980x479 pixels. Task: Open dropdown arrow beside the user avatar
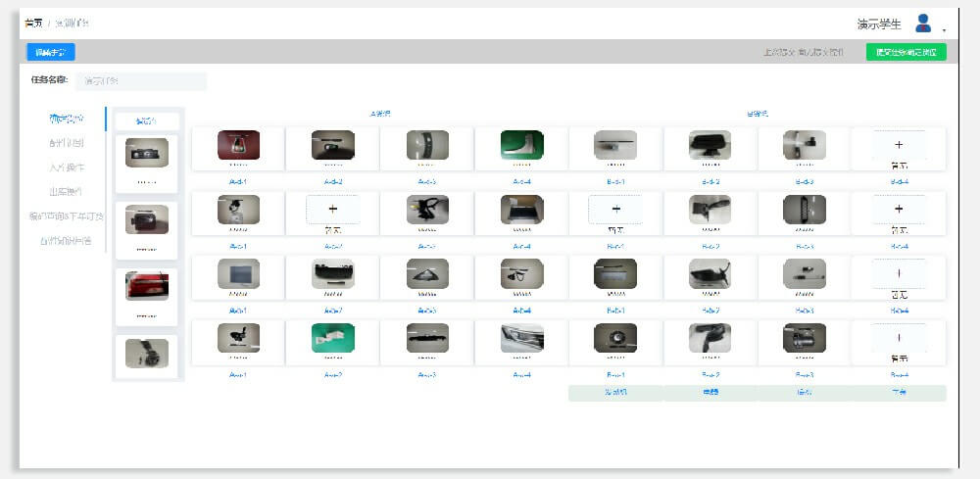point(944,30)
